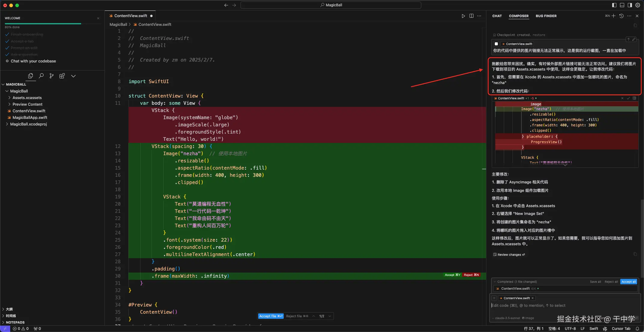Switch to the BUG FINDER tab
The height and width of the screenshot is (332, 644).
[546, 16]
